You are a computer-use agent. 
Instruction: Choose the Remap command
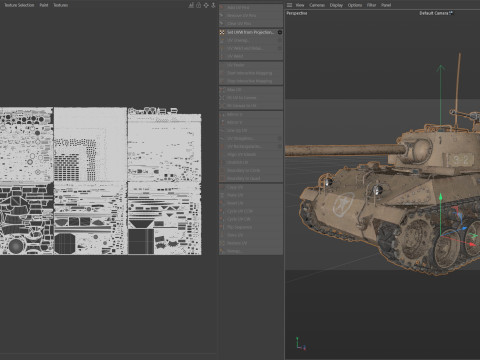(x=251, y=251)
